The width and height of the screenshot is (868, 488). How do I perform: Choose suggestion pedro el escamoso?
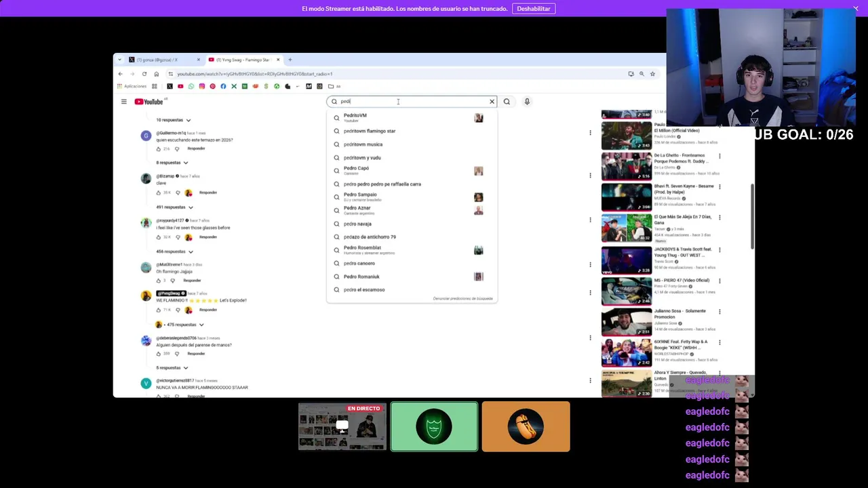412,289
